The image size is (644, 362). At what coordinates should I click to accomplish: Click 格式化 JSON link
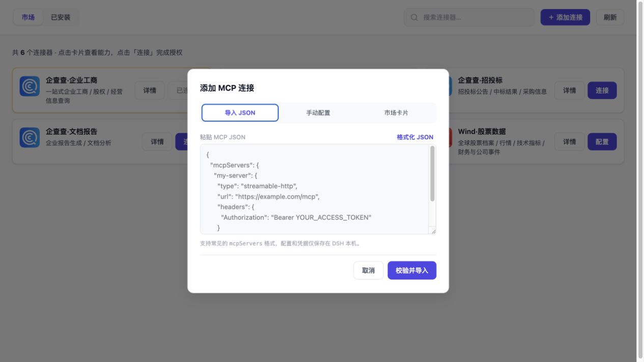[415, 137]
